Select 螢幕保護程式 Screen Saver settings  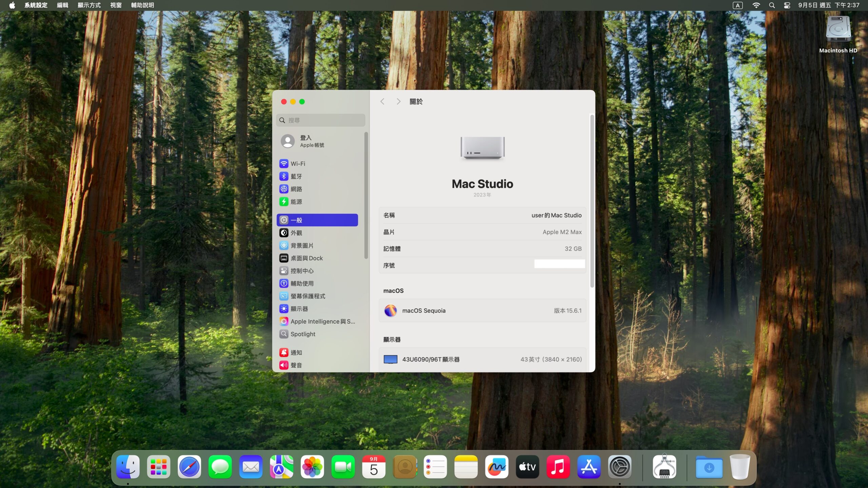(x=317, y=296)
